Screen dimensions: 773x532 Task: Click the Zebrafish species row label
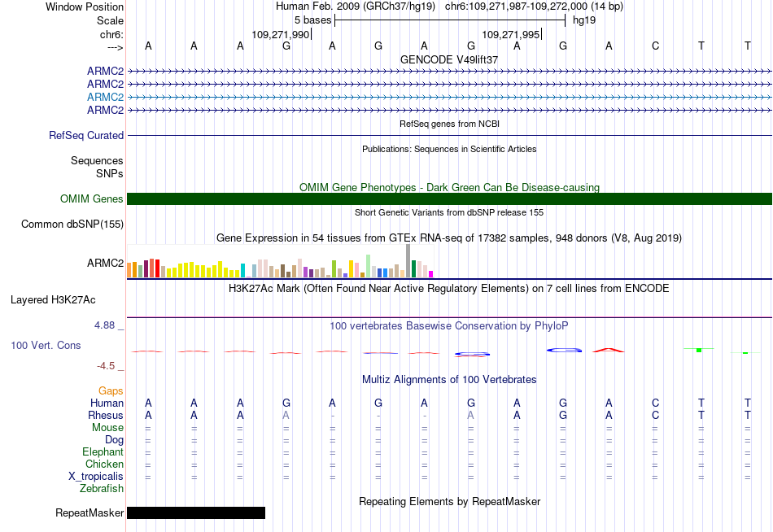(x=102, y=489)
